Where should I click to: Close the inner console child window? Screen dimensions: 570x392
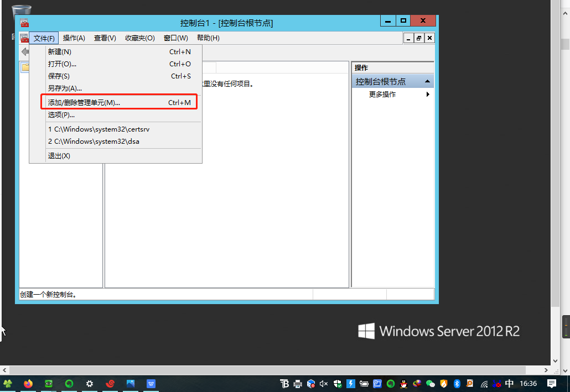(x=429, y=38)
